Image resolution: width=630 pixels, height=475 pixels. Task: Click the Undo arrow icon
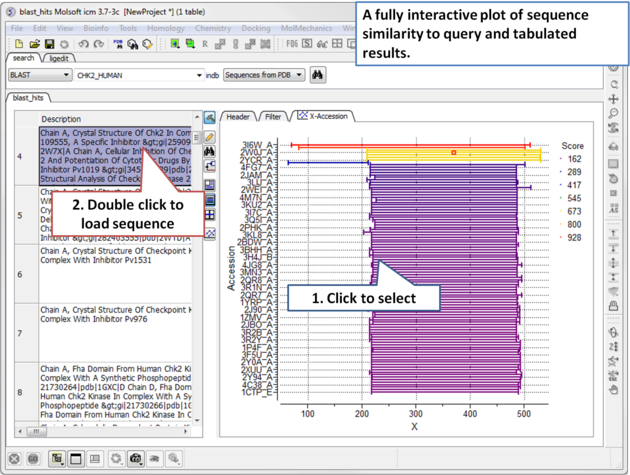coord(81,44)
